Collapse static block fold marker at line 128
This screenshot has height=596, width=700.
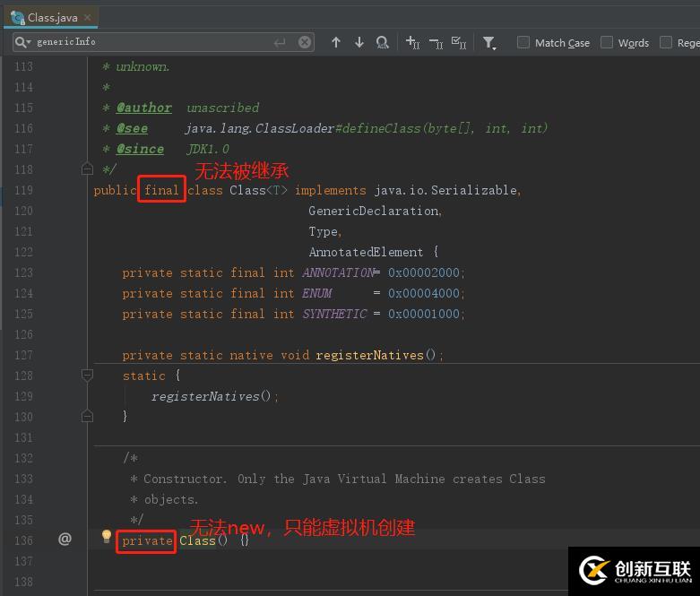click(x=87, y=376)
